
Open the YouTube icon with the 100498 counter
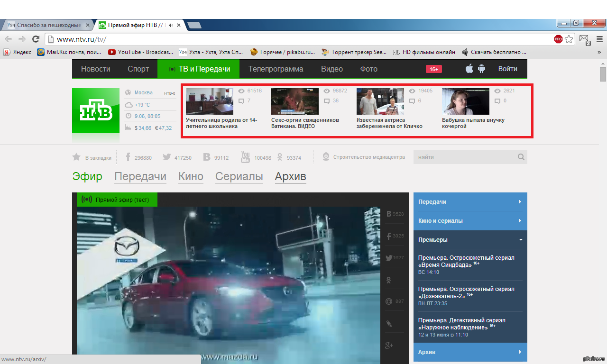(245, 157)
